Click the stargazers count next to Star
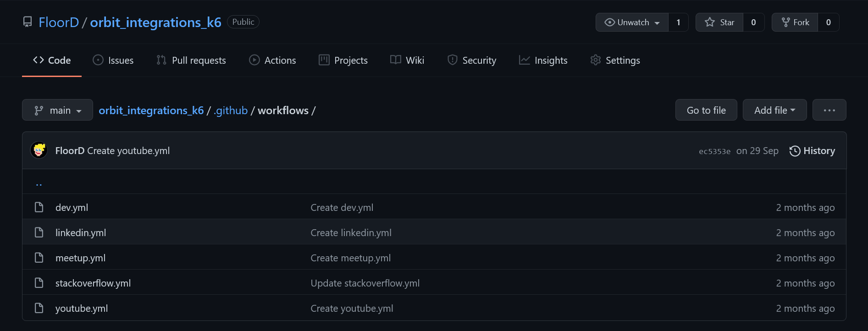Image resolution: width=868 pixels, height=331 pixels. 753,22
